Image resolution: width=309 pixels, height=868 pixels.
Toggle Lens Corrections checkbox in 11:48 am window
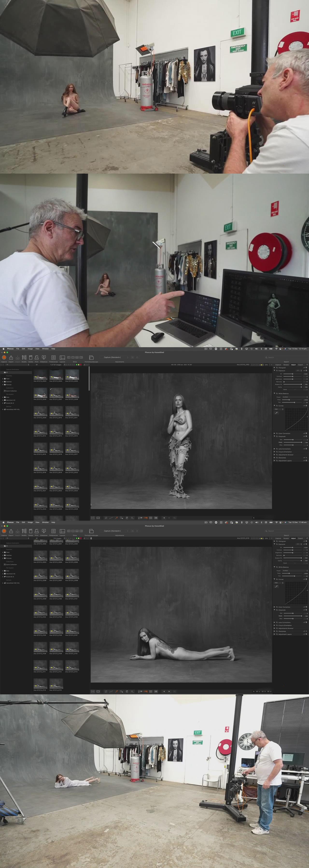[306, 622]
